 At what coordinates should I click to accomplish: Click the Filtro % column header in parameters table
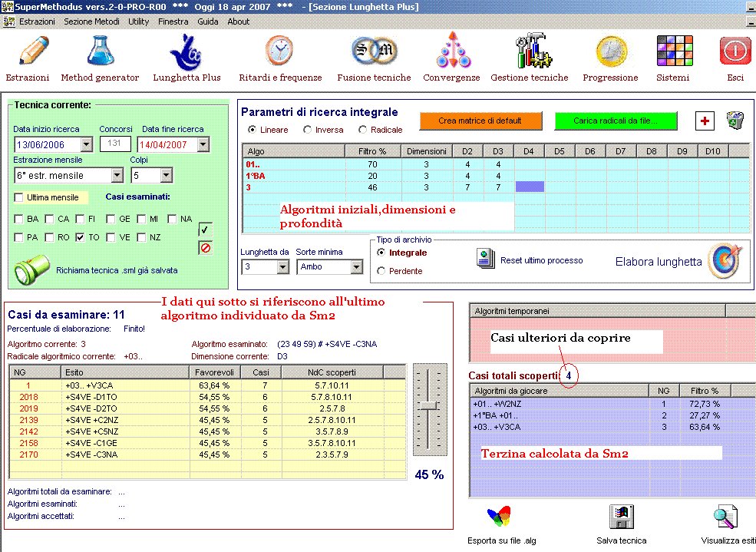coord(373,151)
